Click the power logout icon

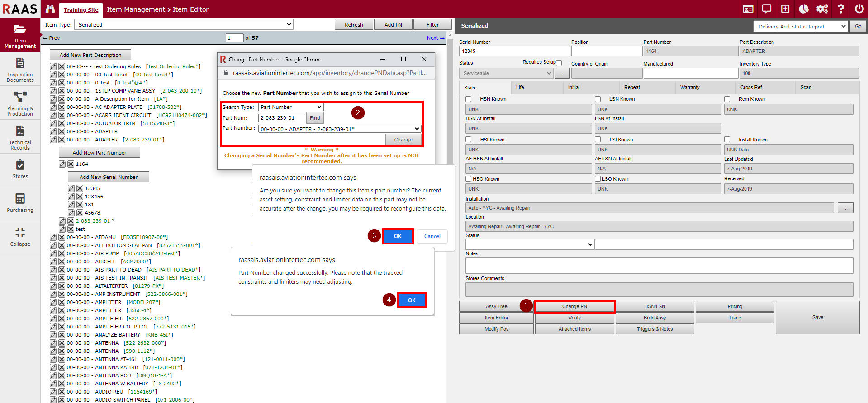click(859, 9)
